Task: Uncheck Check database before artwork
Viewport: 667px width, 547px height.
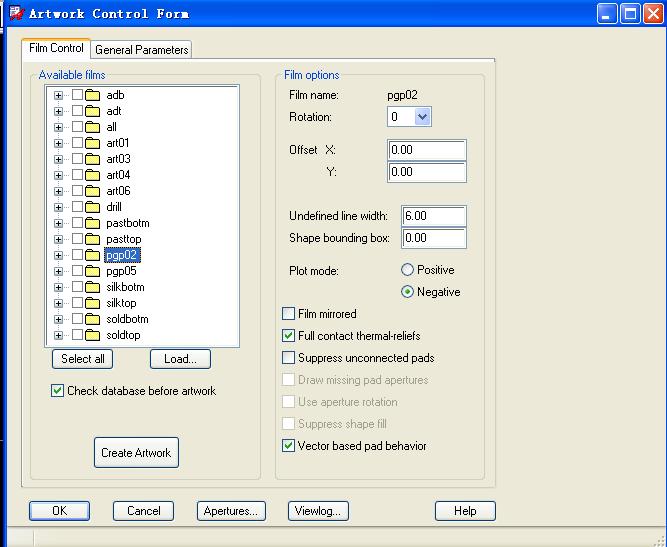Action: pos(57,391)
